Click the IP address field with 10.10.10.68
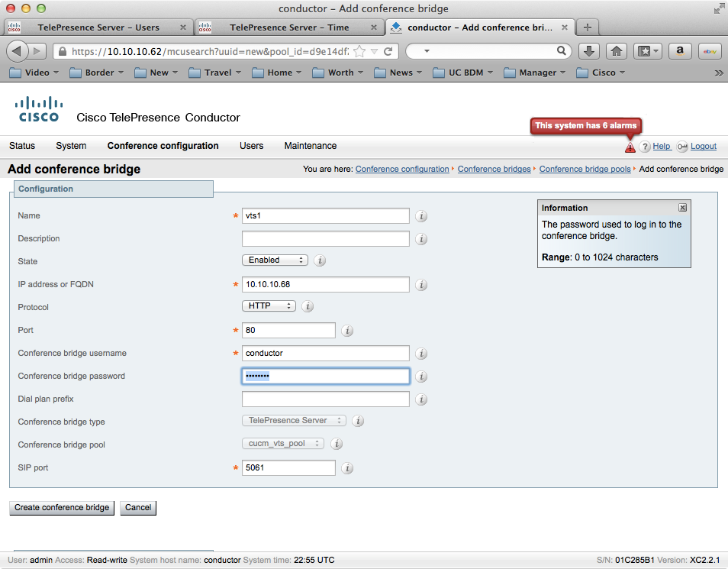 [326, 284]
